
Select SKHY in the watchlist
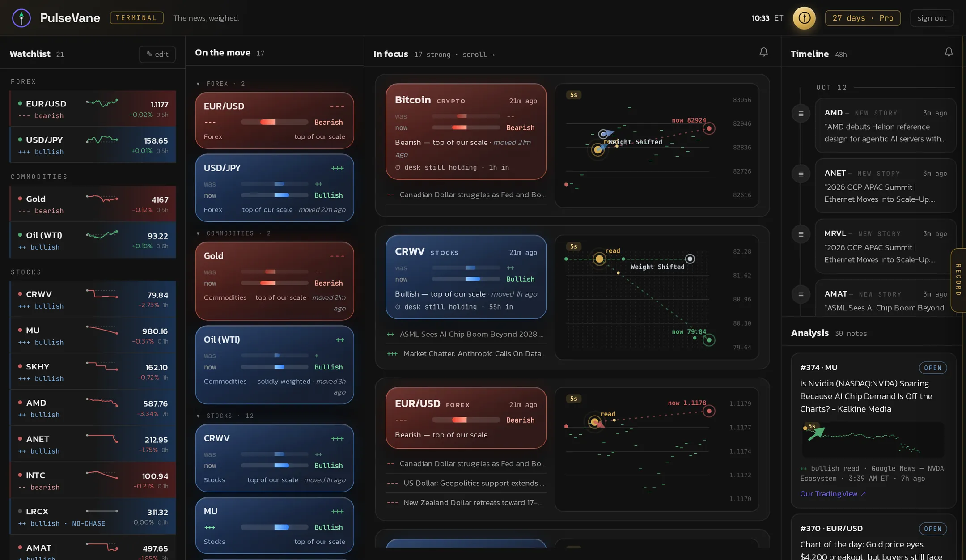(93, 372)
